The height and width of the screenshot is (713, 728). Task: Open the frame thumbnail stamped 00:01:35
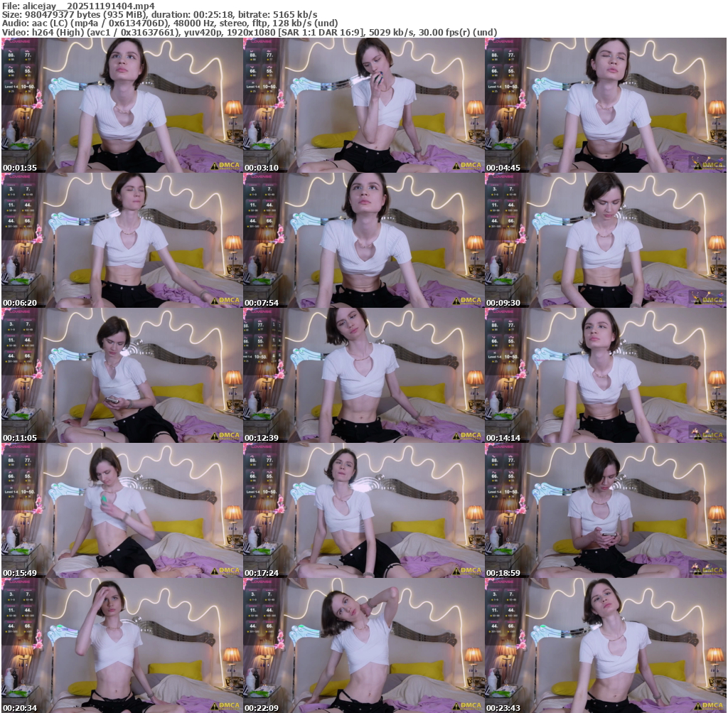[x=122, y=105]
